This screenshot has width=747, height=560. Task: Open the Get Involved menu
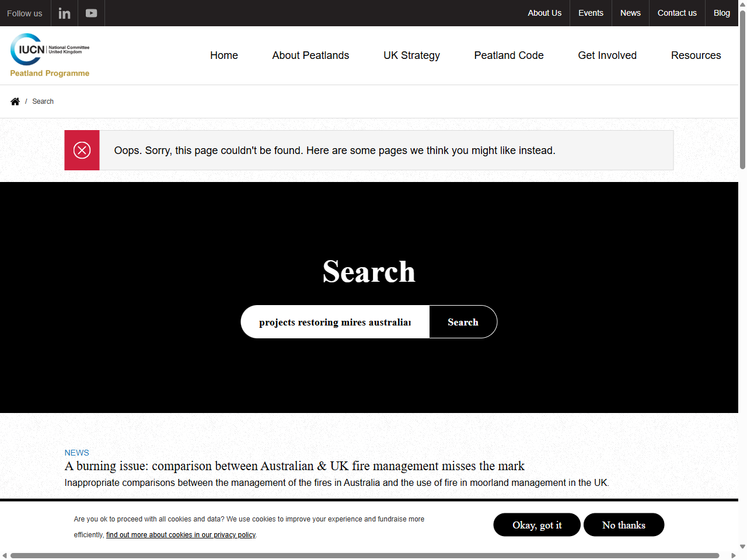607,55
